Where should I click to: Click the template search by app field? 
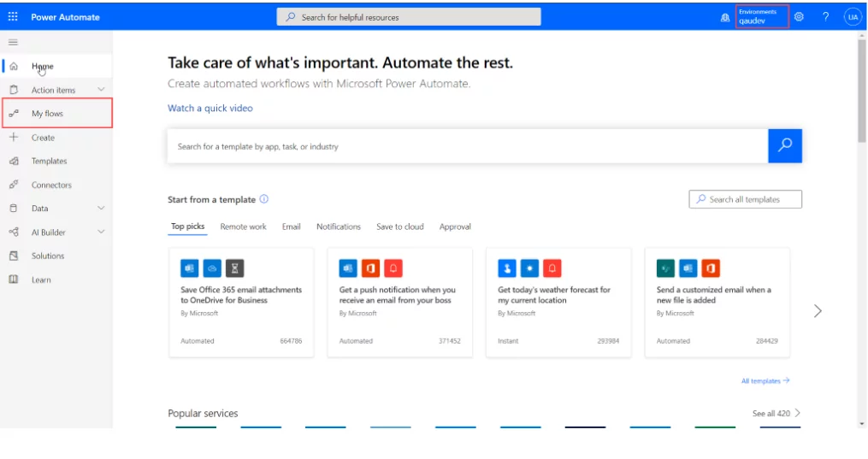click(x=468, y=146)
